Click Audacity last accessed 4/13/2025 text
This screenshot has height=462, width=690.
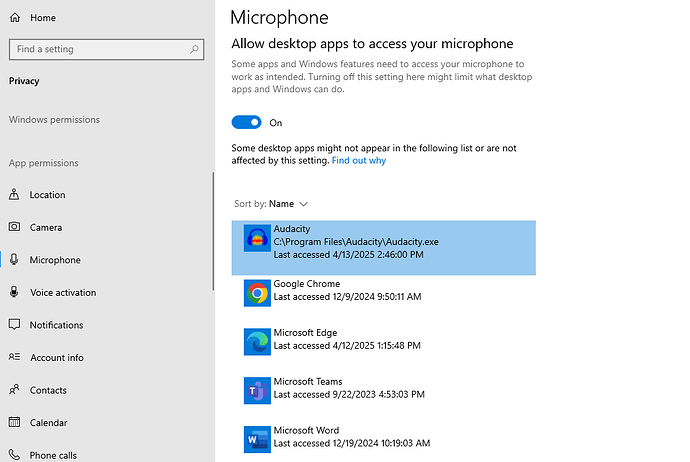pyautogui.click(x=349, y=254)
